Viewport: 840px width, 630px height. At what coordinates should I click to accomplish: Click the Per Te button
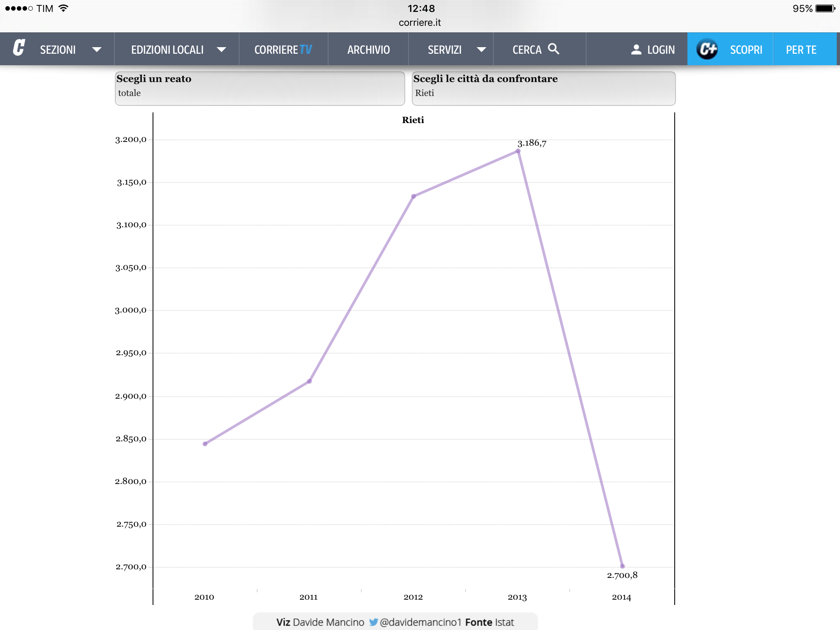pyautogui.click(x=801, y=50)
